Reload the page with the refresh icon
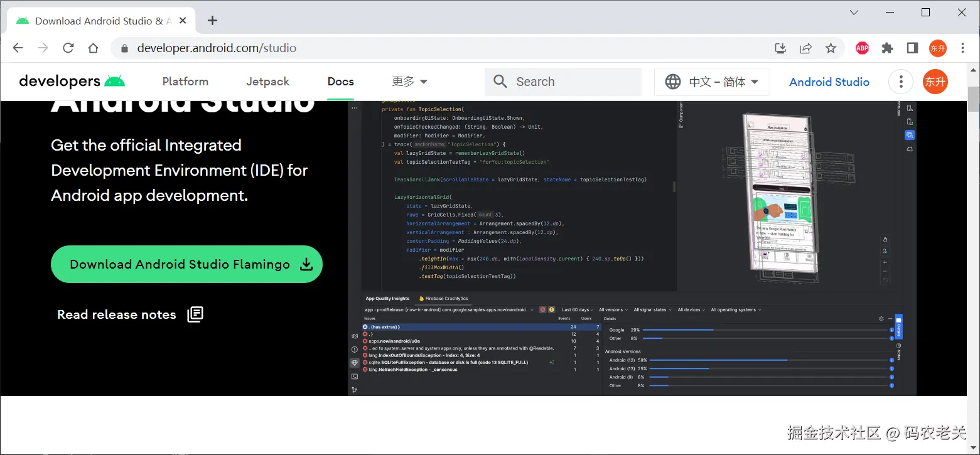Viewport: 980px width, 455px height. click(x=68, y=48)
